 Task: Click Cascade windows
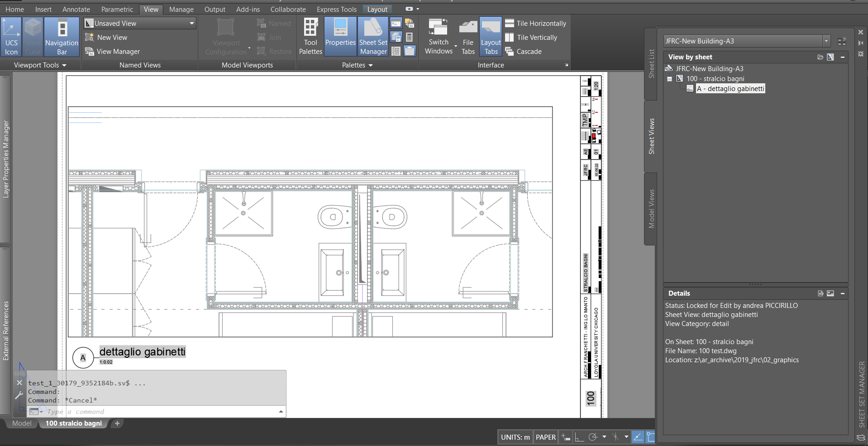(x=524, y=52)
